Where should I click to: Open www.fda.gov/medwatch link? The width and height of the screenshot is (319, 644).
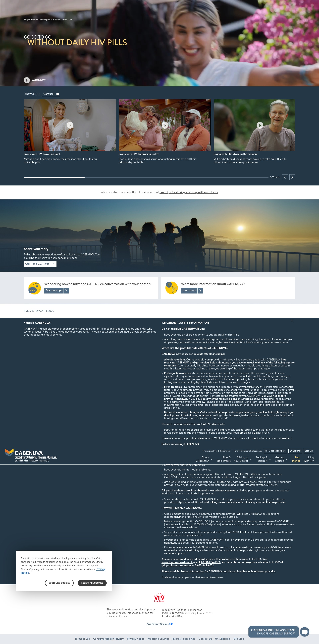point(177,562)
